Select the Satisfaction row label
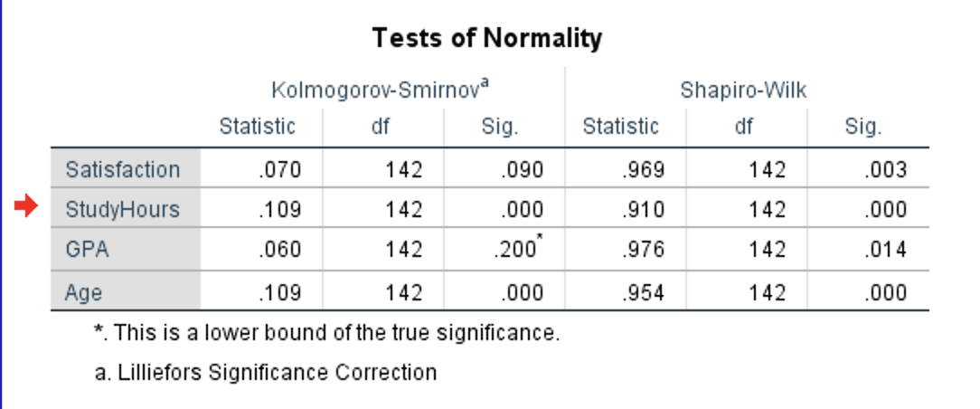The image size is (980, 409). click(x=123, y=169)
